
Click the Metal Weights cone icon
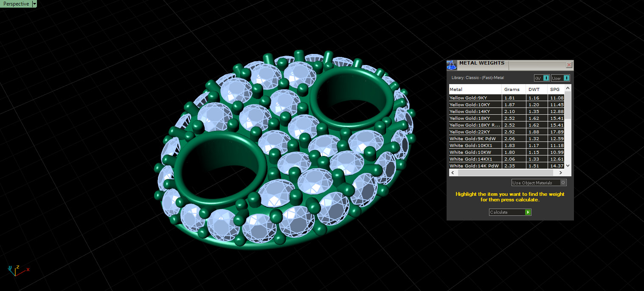[452, 65]
